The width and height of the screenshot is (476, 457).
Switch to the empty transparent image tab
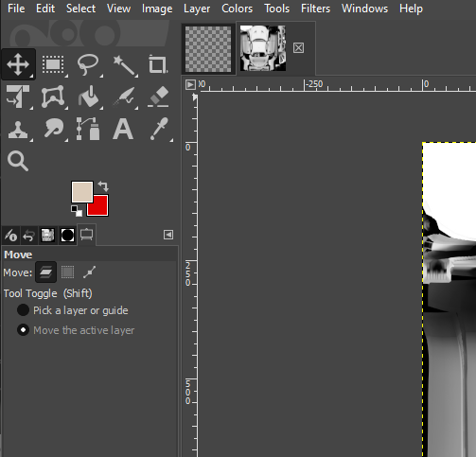[208, 49]
